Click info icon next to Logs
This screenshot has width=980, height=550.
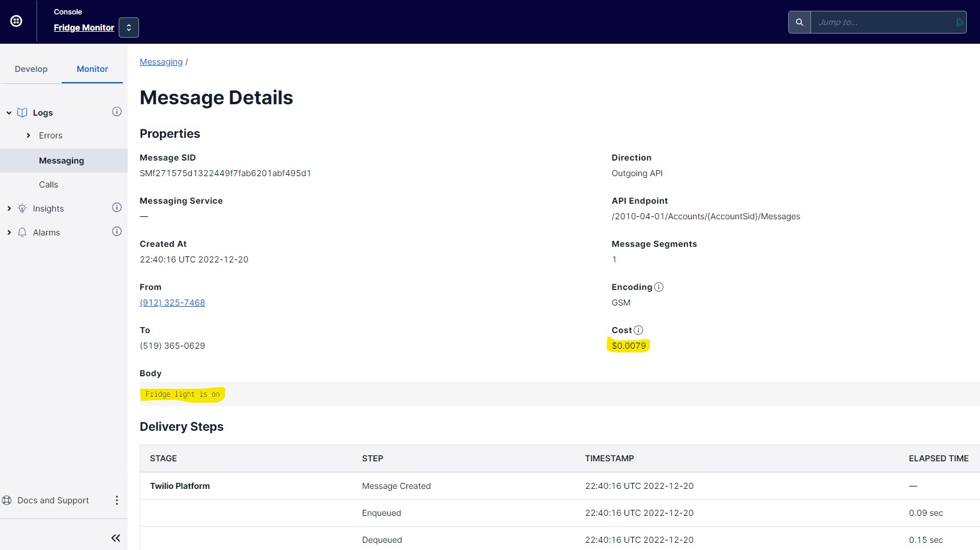(x=117, y=112)
